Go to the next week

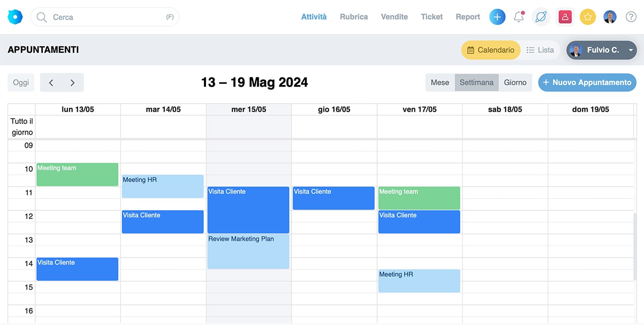(x=73, y=83)
